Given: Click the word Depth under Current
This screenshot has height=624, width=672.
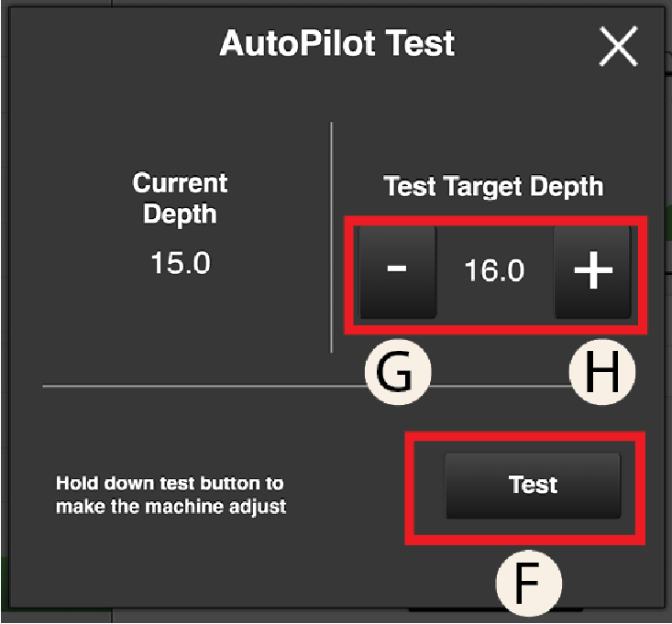Looking at the screenshot, I should point(181,214).
